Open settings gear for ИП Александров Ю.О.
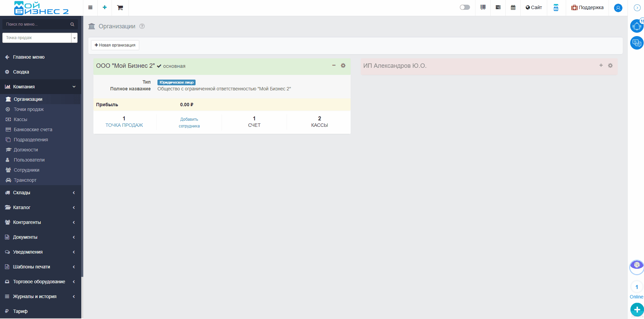The width and height of the screenshot is (644, 319). point(610,66)
